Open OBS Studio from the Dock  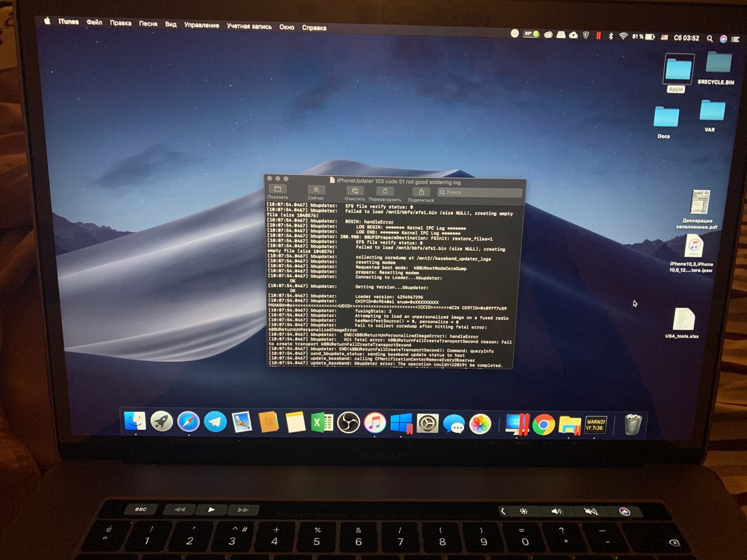click(x=348, y=423)
